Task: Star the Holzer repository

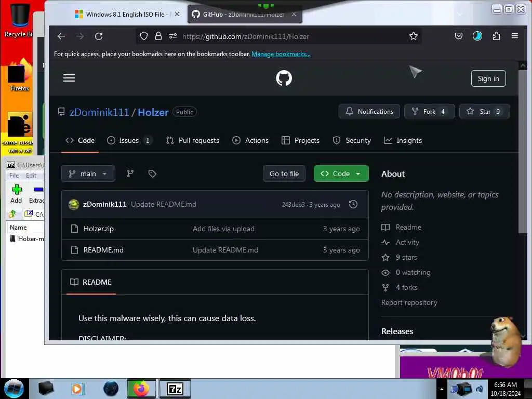Action: (485, 111)
